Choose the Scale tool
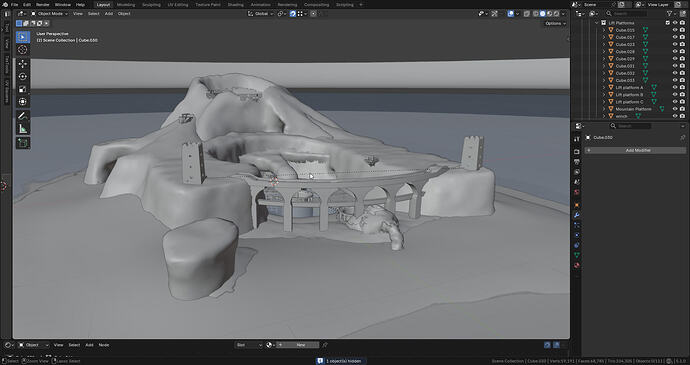 point(23,89)
